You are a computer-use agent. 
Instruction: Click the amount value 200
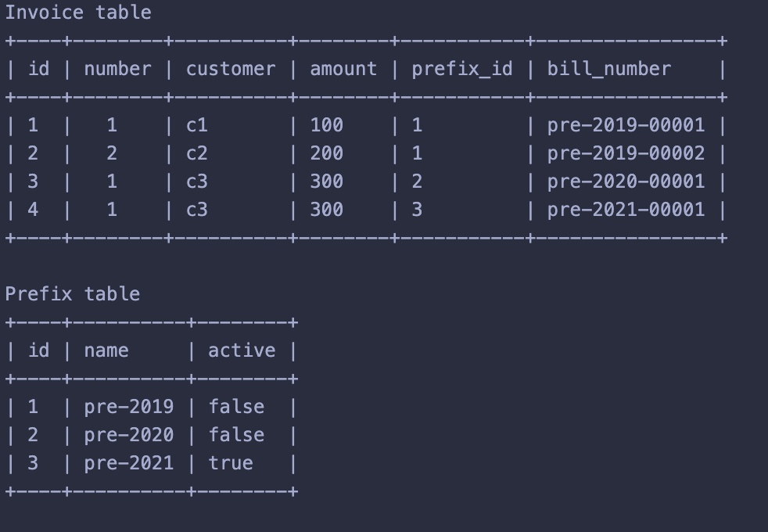pyautogui.click(x=327, y=153)
